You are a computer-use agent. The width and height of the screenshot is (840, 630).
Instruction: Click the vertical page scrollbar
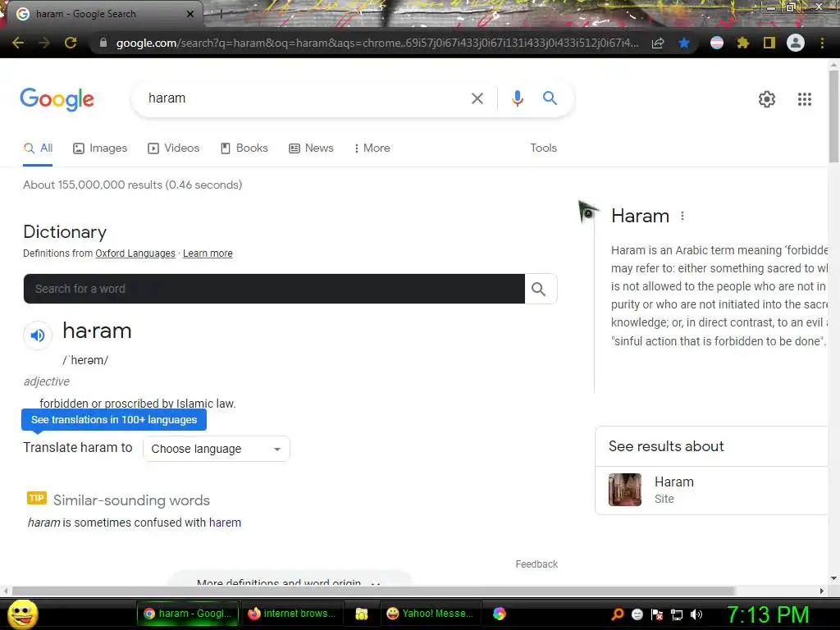click(x=833, y=116)
